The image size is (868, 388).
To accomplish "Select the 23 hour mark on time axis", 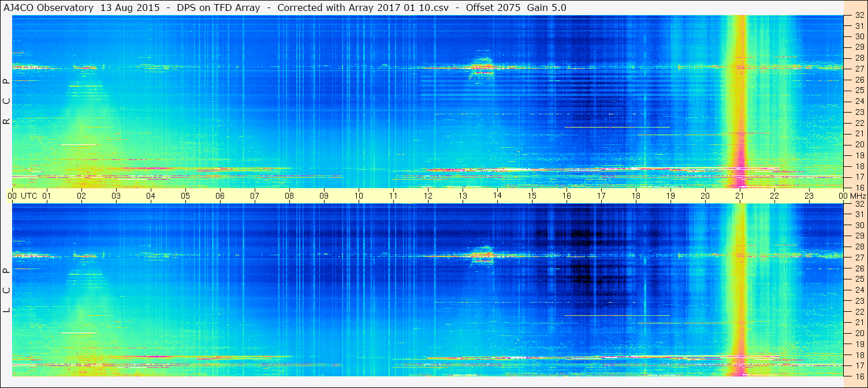I will [x=809, y=196].
